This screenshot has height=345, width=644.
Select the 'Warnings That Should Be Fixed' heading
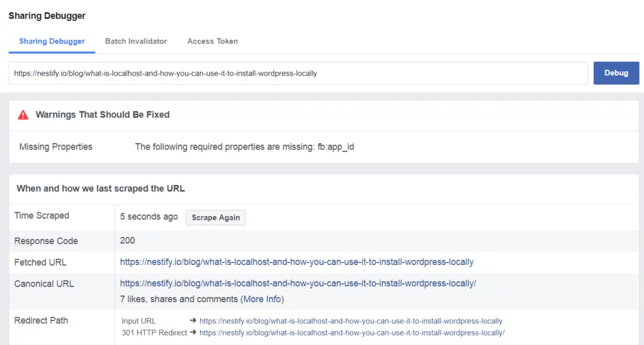[103, 115]
